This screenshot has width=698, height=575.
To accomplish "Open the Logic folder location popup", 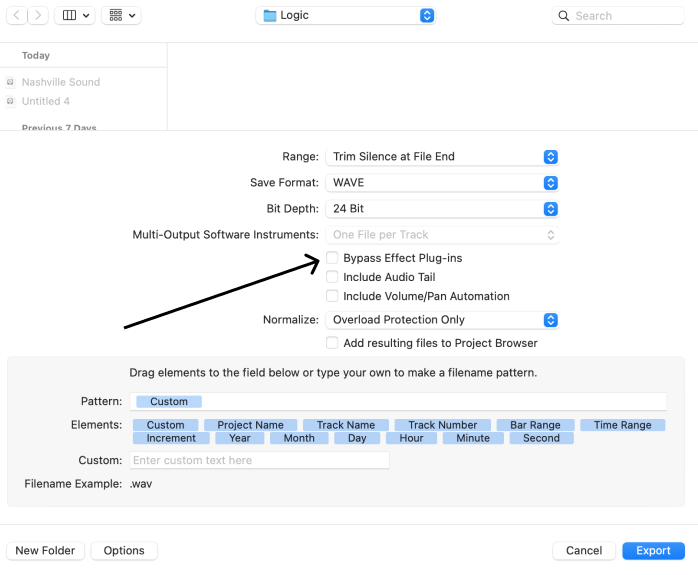I will [346, 16].
